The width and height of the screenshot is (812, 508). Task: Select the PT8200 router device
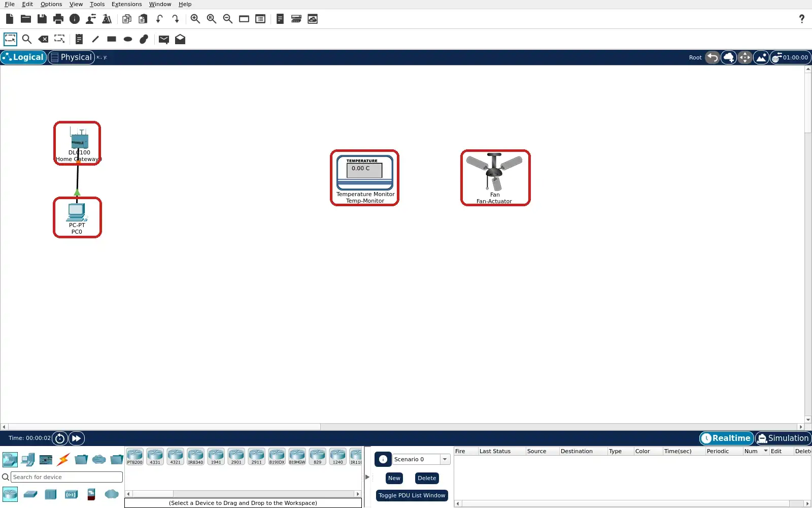point(134,457)
